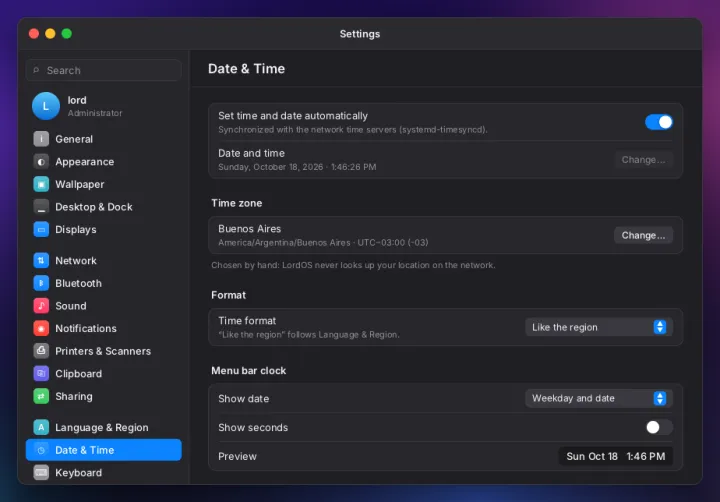This screenshot has height=502, width=720.
Task: Click the green maximize window button
Action: [67, 34]
